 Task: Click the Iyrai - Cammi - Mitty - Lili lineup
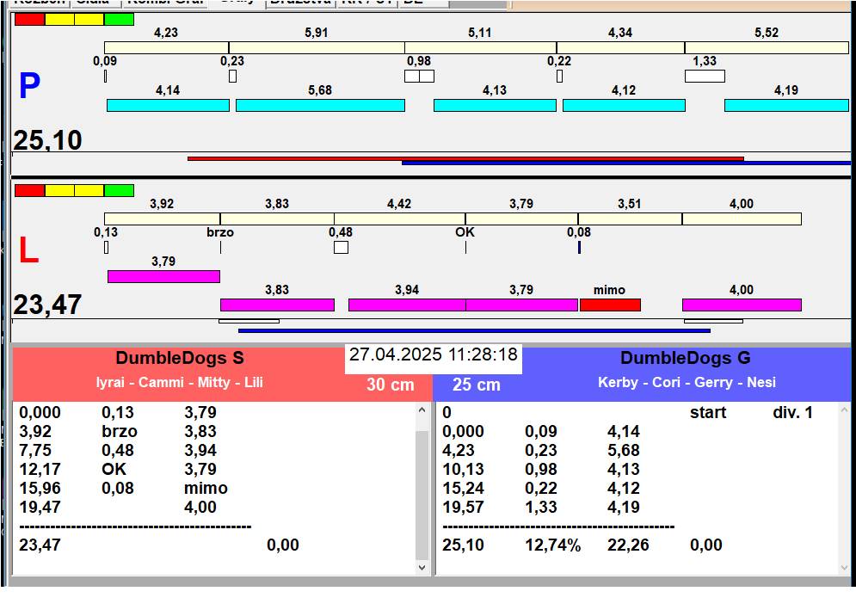point(180,382)
